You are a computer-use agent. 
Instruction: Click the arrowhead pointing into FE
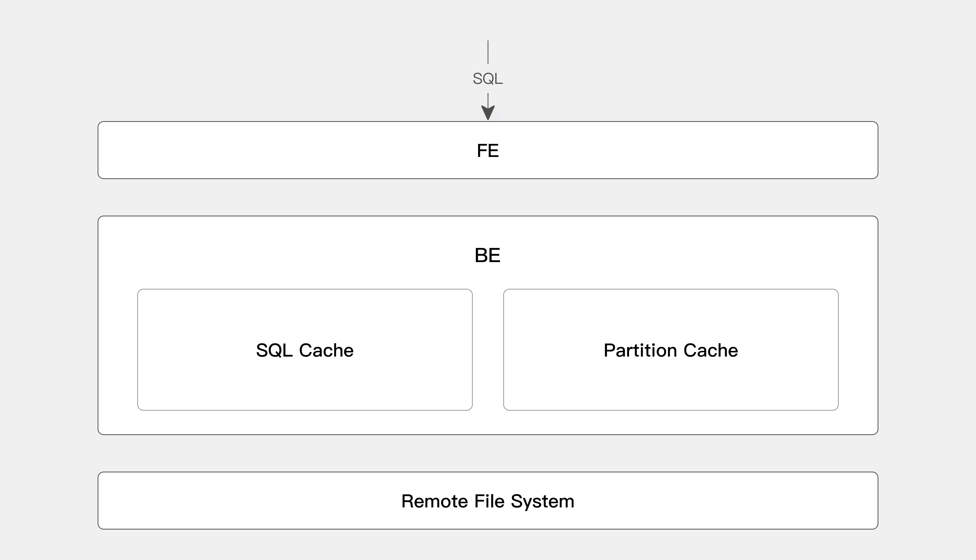pos(488,112)
